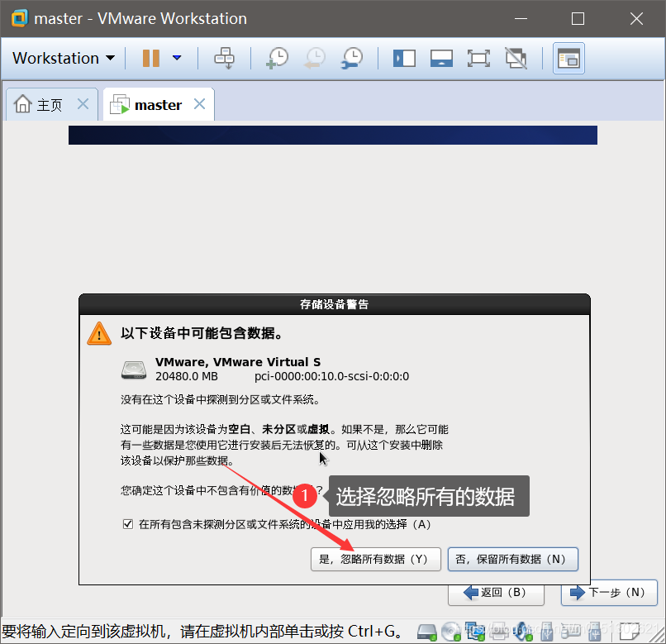This screenshot has height=644, width=666.
Task: Click the 以下设备中可能包含数据 heading
Action: click(x=202, y=333)
